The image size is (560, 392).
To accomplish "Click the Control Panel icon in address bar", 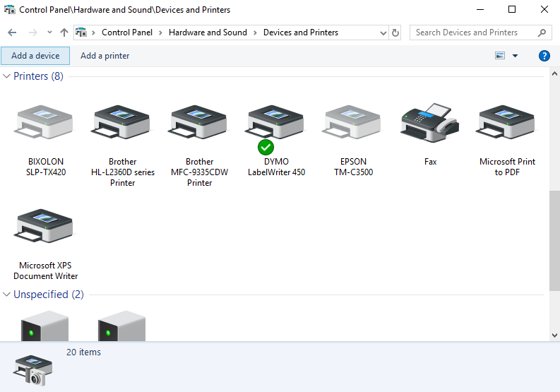I will [x=81, y=32].
